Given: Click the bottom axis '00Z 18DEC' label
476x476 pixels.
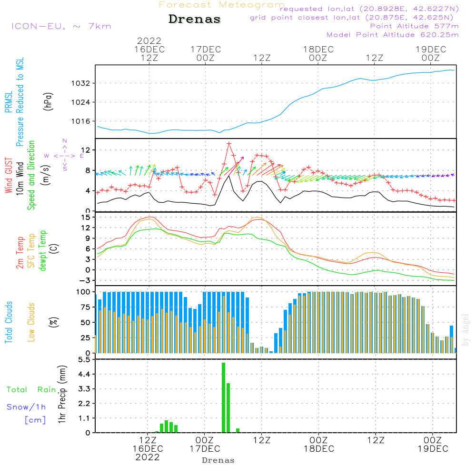Looking at the screenshot, I should pyautogui.click(x=319, y=445).
